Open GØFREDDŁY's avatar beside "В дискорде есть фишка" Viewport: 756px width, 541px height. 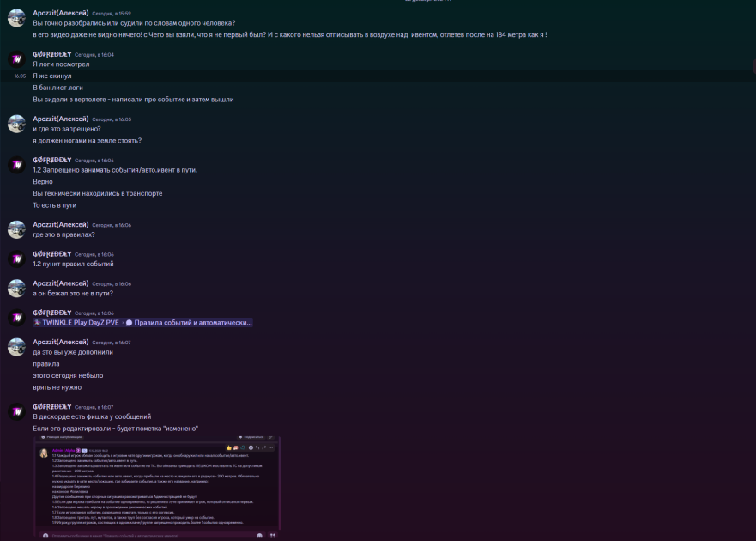coord(16,412)
